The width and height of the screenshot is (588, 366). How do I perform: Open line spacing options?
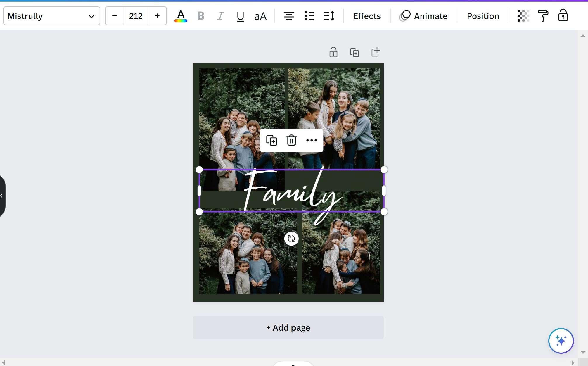point(329,16)
